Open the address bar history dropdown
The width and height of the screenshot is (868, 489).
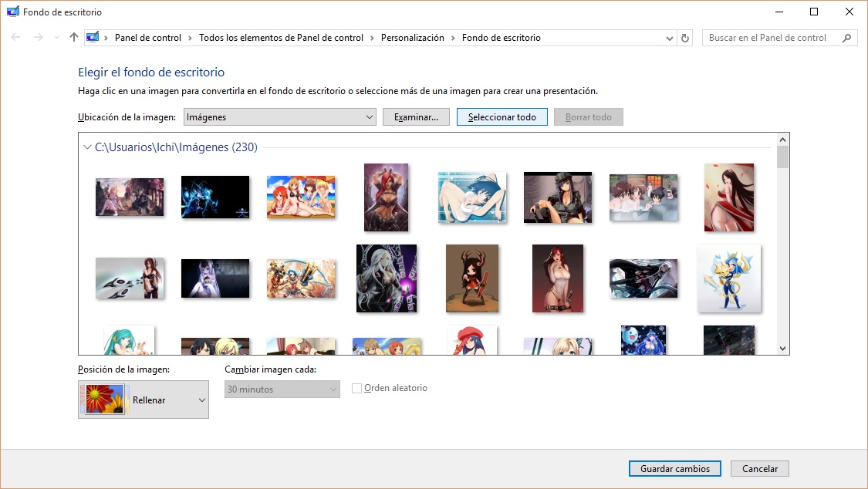coord(669,38)
